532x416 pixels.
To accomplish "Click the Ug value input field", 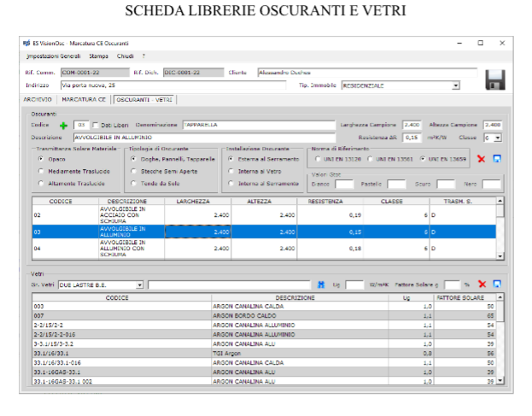I will click(354, 284).
